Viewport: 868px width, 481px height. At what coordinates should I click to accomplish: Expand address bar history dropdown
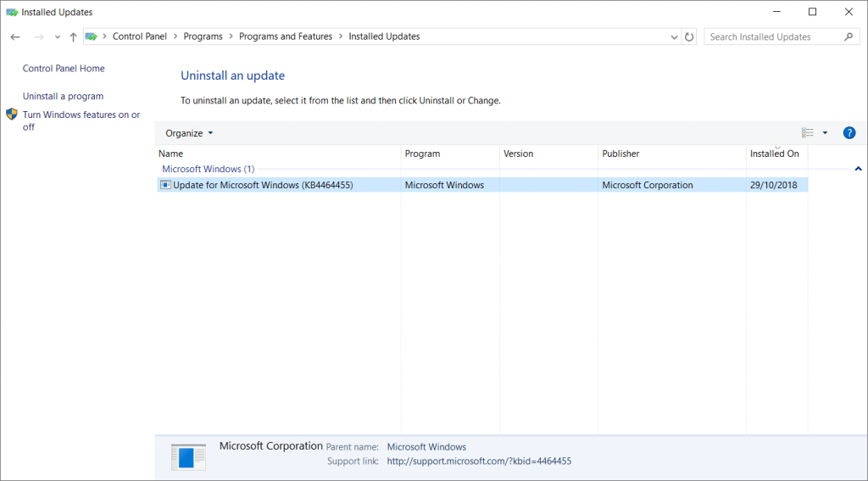tap(674, 37)
